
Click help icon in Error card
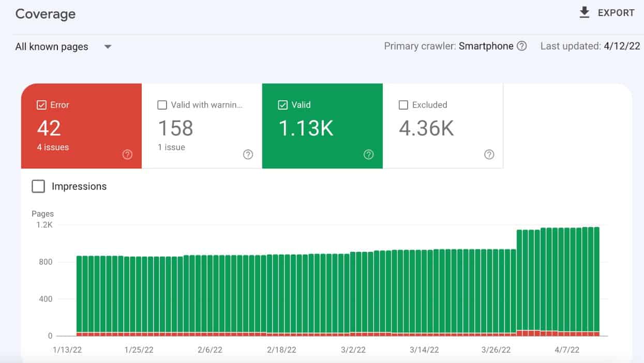pos(127,154)
